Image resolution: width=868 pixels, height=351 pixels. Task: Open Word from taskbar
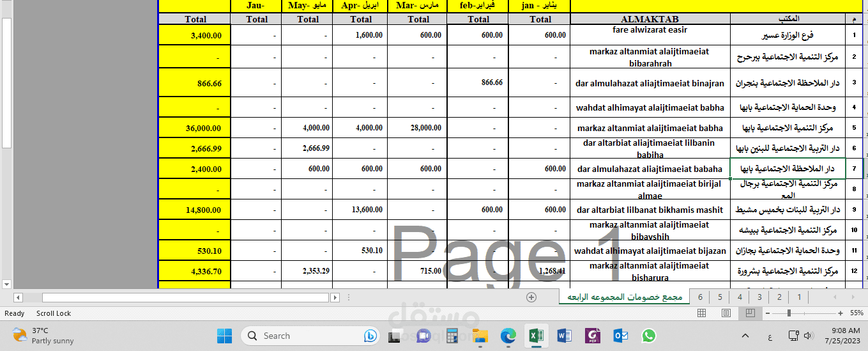click(x=564, y=336)
